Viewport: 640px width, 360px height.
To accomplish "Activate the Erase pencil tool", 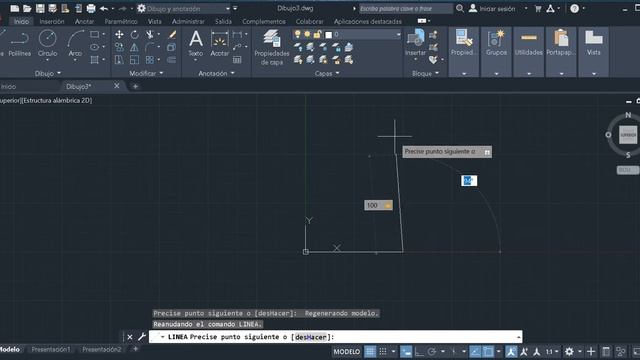I will click(172, 35).
